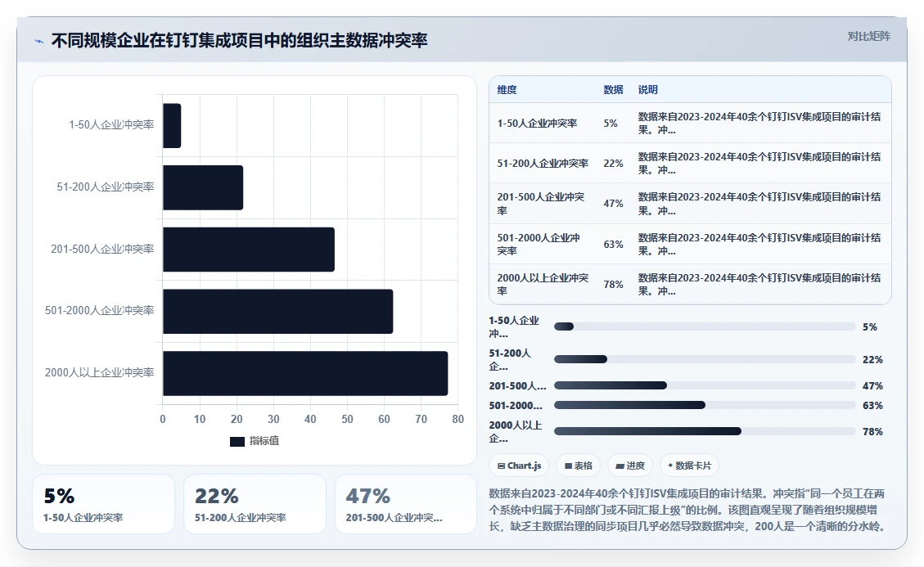This screenshot has width=924, height=567.
Task: Click the 47% progress bar
Action: [x=705, y=385]
